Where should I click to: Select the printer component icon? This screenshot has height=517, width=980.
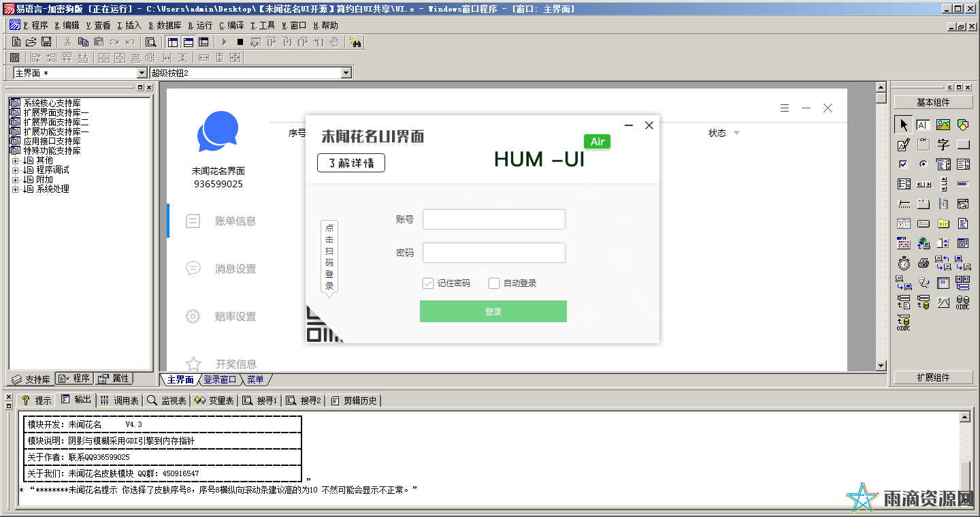(x=923, y=263)
